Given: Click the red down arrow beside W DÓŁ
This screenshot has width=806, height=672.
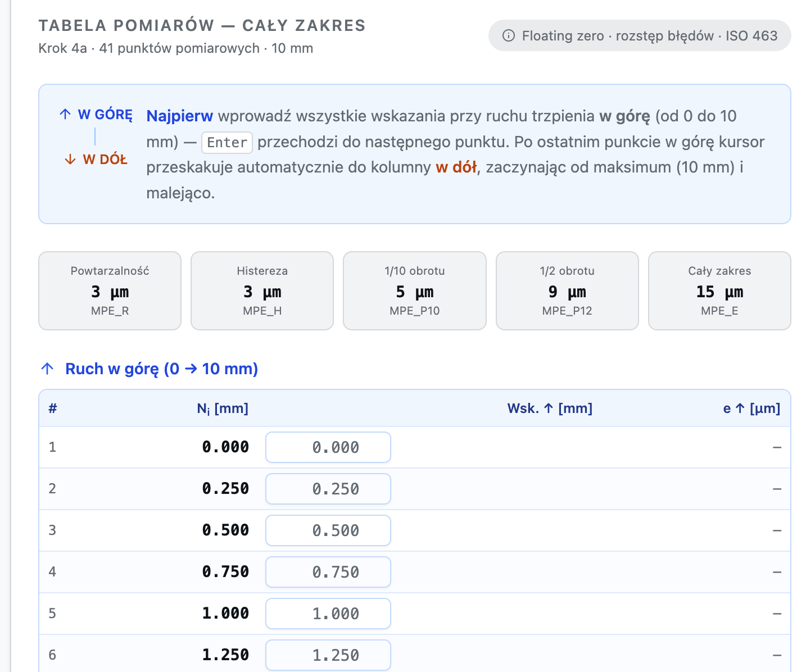Looking at the screenshot, I should 70,160.
